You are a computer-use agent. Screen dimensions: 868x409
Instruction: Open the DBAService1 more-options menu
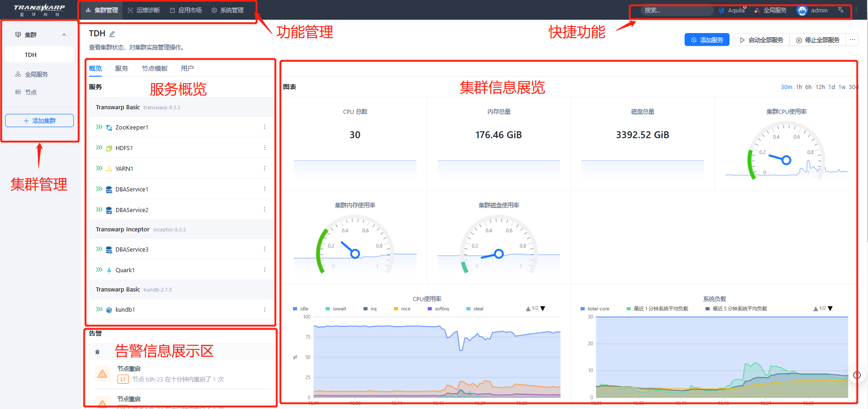[265, 189]
